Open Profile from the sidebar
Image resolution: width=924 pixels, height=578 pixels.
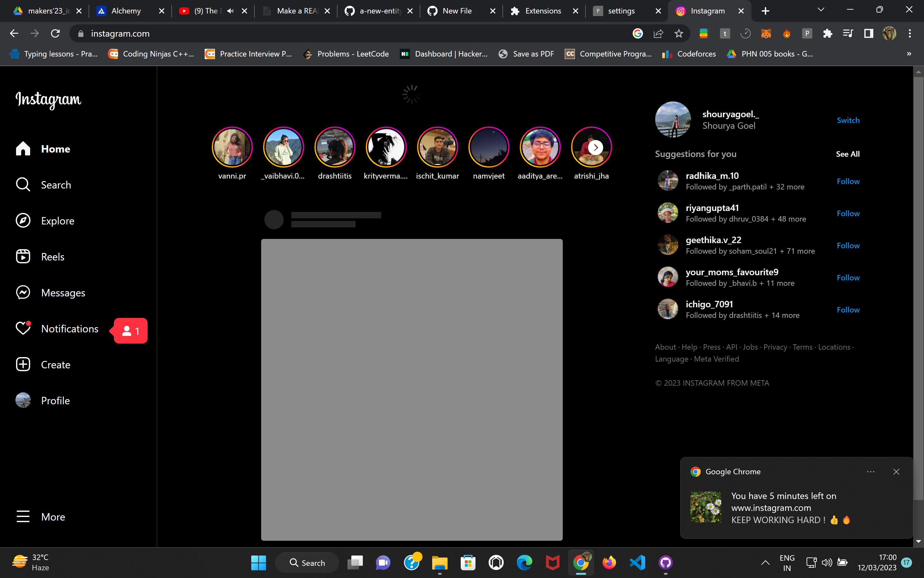click(42, 400)
